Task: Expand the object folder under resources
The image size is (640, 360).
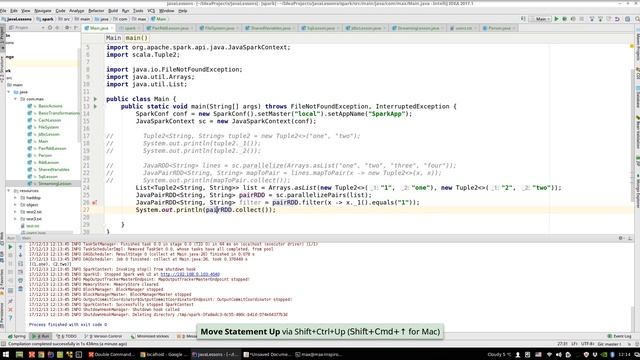Action: (x=16, y=205)
